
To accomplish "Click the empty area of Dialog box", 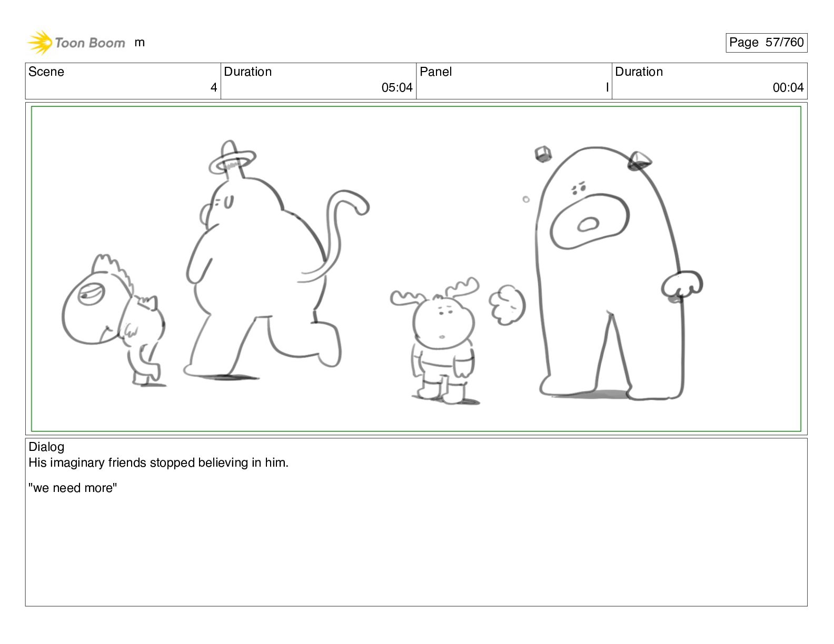I will point(416,552).
